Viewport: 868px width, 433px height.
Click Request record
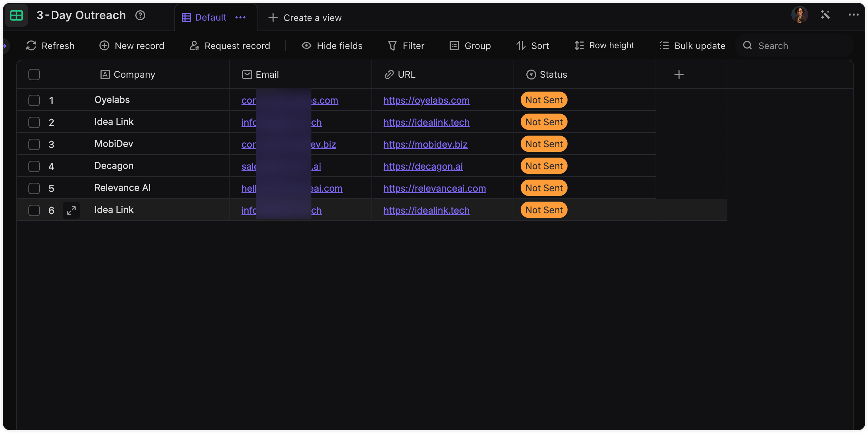coord(230,45)
